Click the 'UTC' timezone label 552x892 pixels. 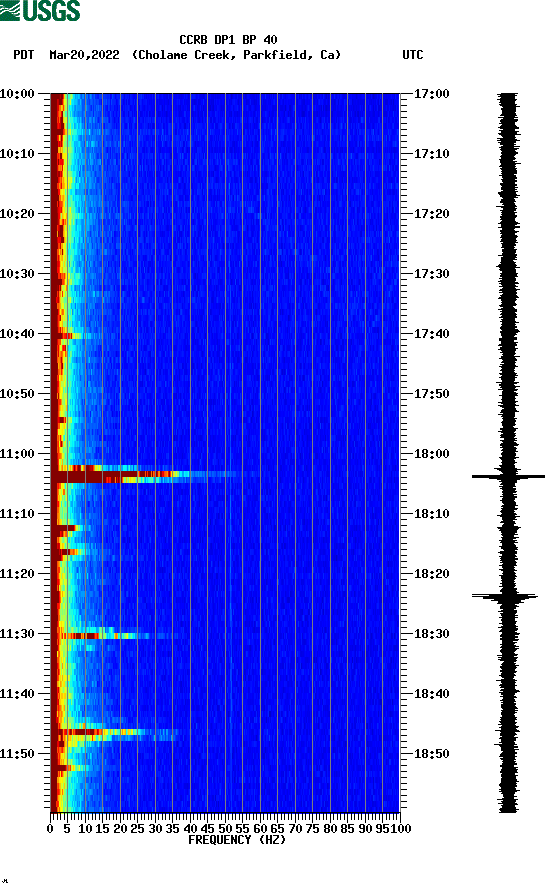[413, 55]
